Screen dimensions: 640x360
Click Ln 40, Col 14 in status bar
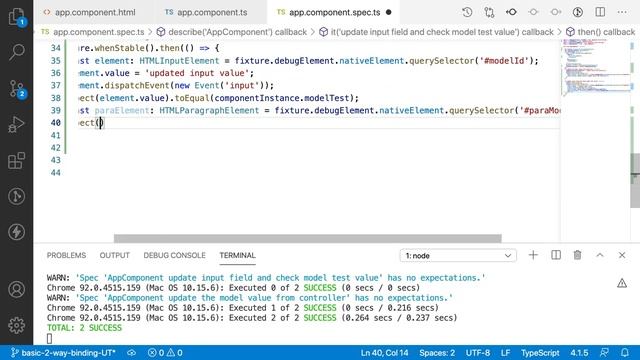tap(384, 353)
